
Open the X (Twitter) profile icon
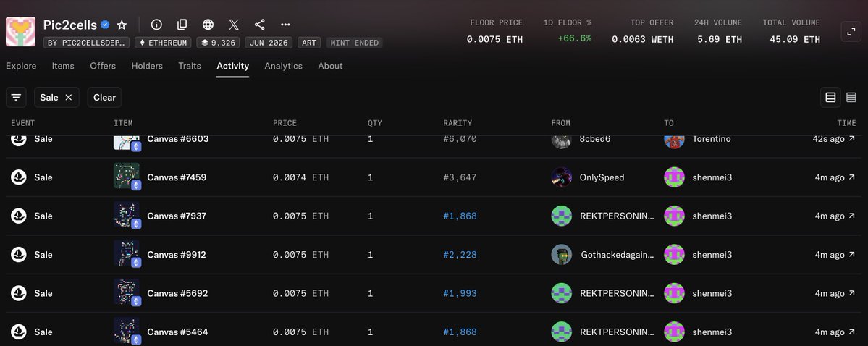pos(234,25)
